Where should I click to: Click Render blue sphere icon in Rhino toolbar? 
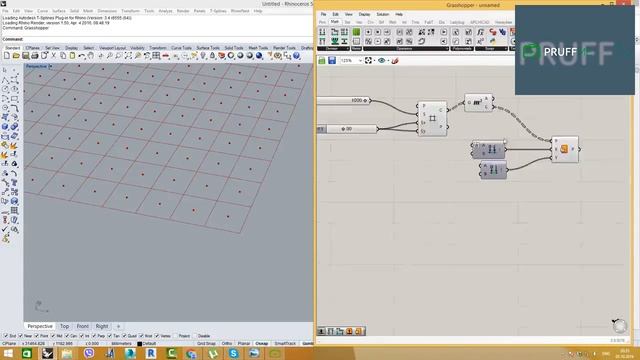[259, 56]
